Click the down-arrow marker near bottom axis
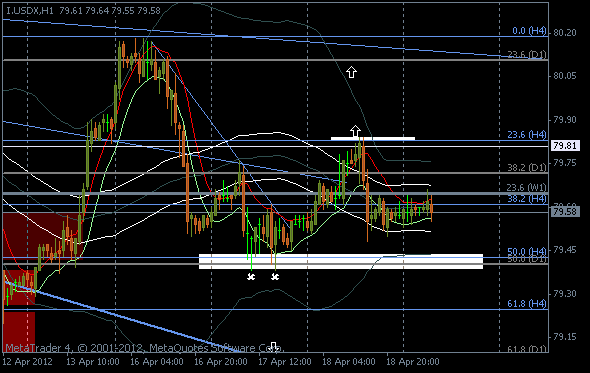The height and width of the screenshot is (373, 590). pyautogui.click(x=274, y=347)
